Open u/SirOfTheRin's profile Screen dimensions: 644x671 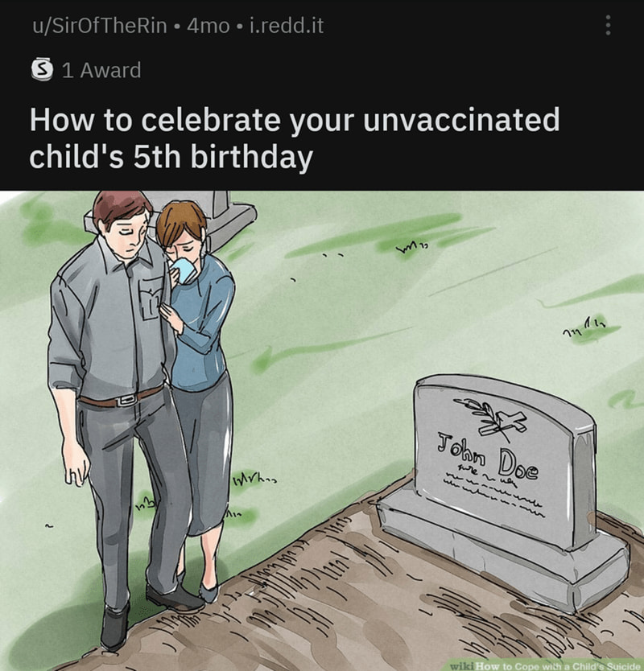pyautogui.click(x=100, y=26)
